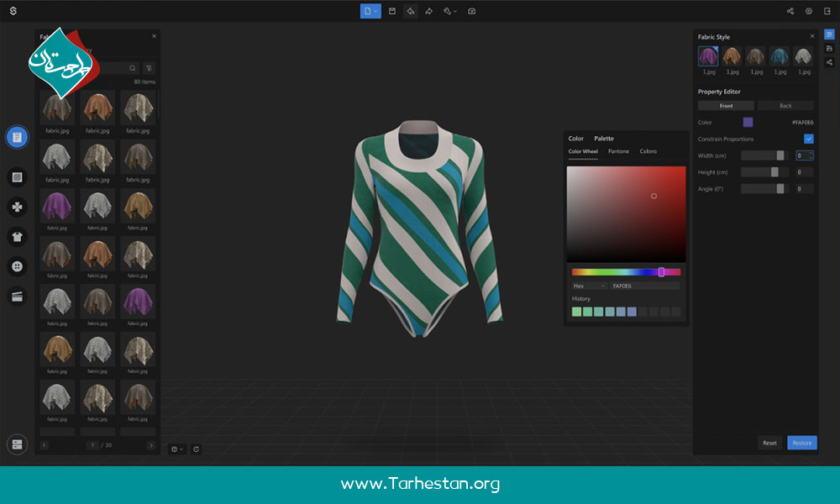Screen dimensions: 840x504
Task: Go to next fabric library page
Action: click(x=151, y=445)
